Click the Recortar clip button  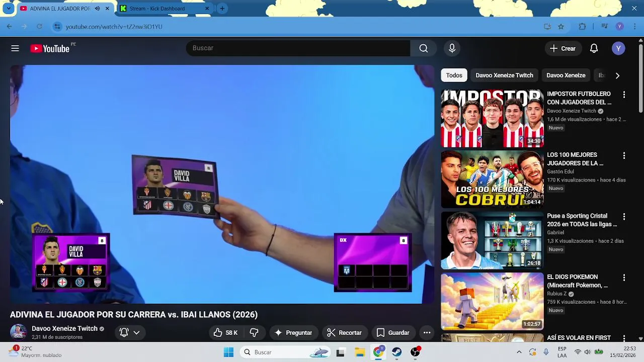345,333
